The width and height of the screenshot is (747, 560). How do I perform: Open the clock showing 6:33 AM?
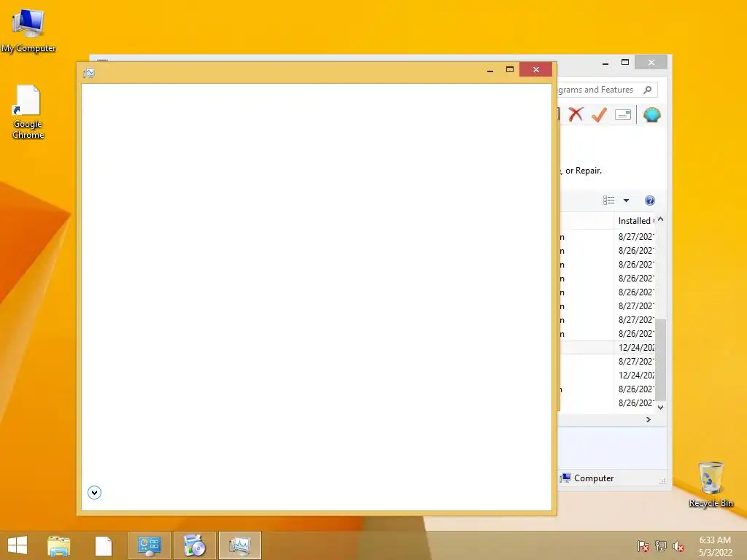coord(715,545)
